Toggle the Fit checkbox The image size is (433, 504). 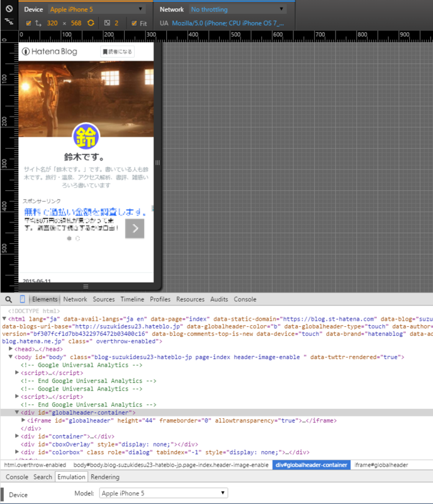[x=134, y=23]
